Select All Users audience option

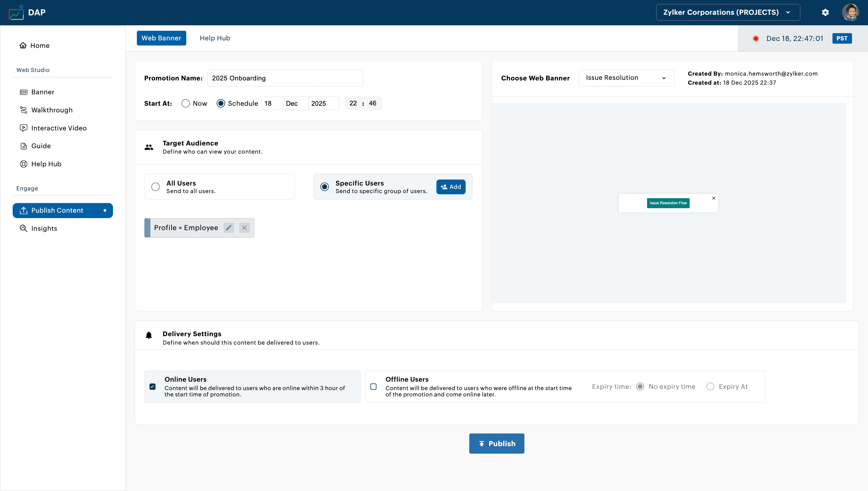coord(156,187)
